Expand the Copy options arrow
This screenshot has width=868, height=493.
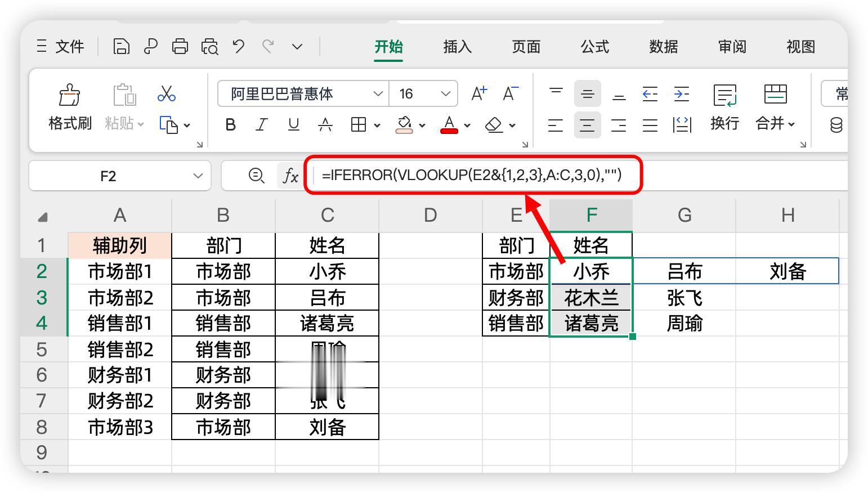[x=187, y=125]
